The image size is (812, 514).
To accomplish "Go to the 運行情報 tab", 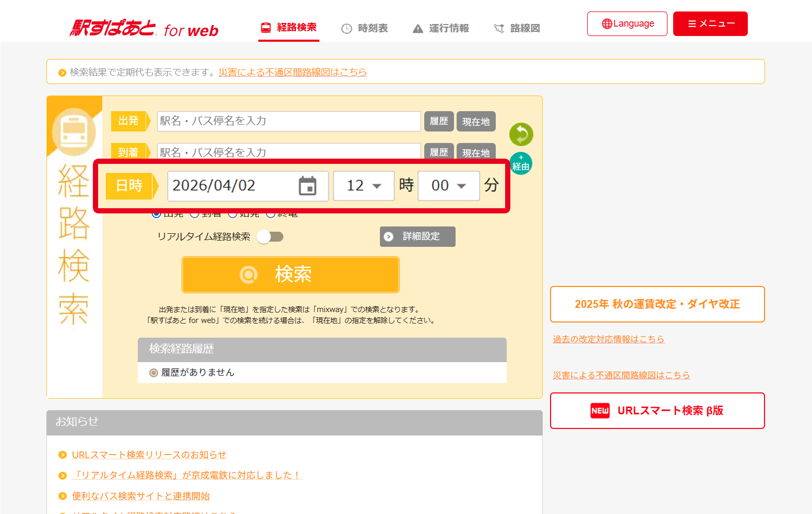I will pos(440,28).
